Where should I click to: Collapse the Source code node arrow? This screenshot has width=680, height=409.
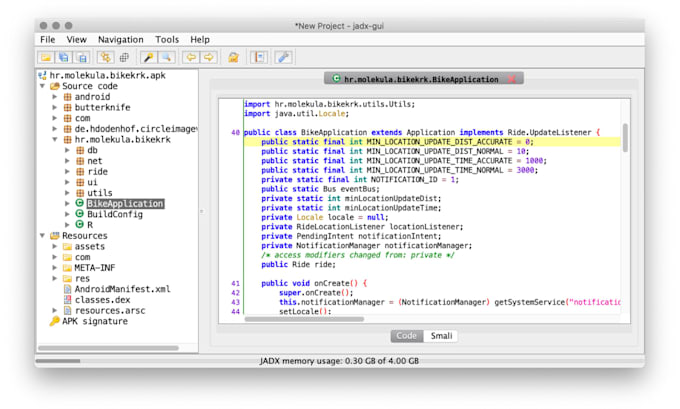pos(42,86)
